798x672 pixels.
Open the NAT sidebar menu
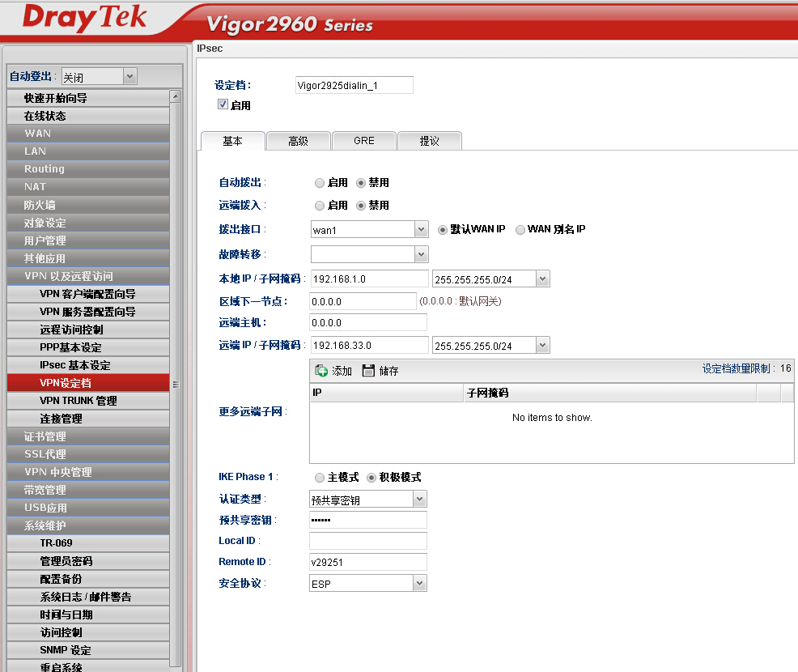point(88,187)
